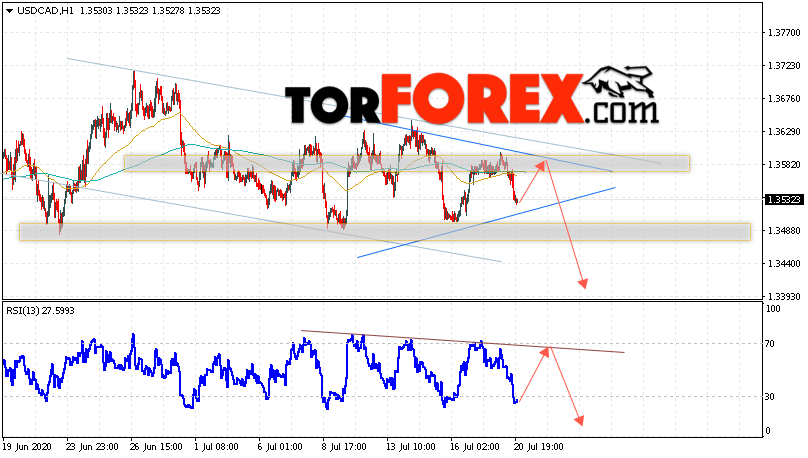Select the 6 Jul 01:00 time label

(x=280, y=446)
